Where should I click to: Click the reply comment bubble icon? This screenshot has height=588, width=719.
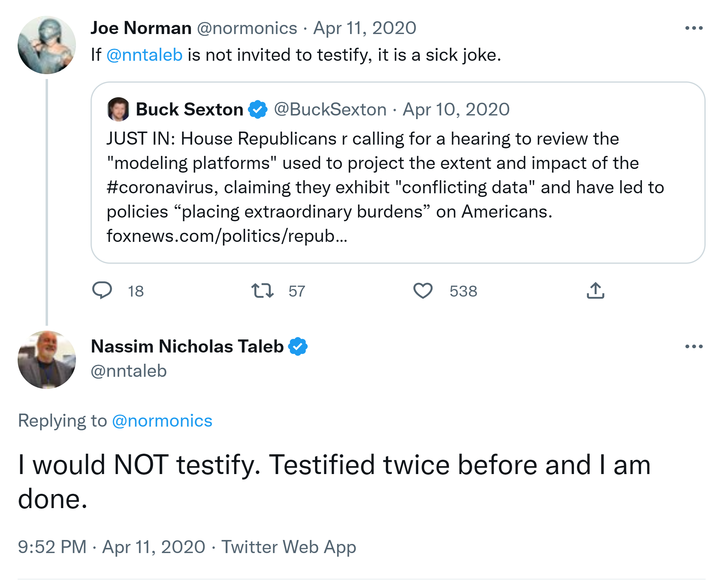pyautogui.click(x=102, y=290)
